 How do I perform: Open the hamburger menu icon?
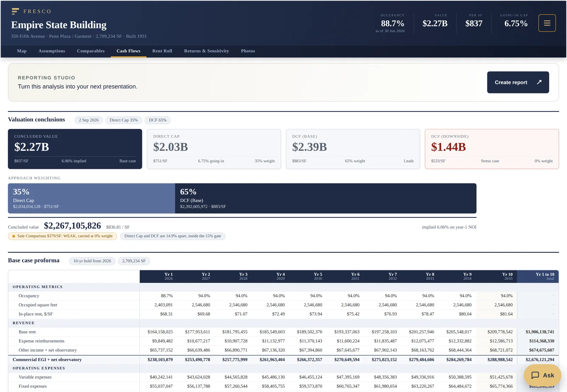pyautogui.click(x=547, y=23)
